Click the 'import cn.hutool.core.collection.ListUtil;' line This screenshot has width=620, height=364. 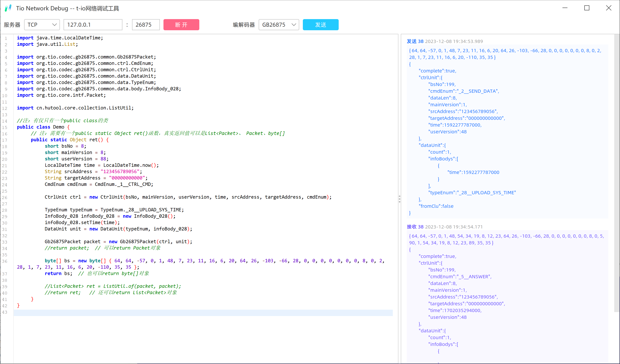75,108
